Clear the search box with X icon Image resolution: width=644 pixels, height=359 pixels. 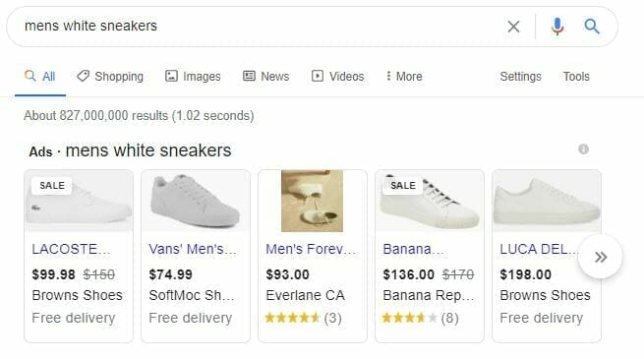pos(513,27)
